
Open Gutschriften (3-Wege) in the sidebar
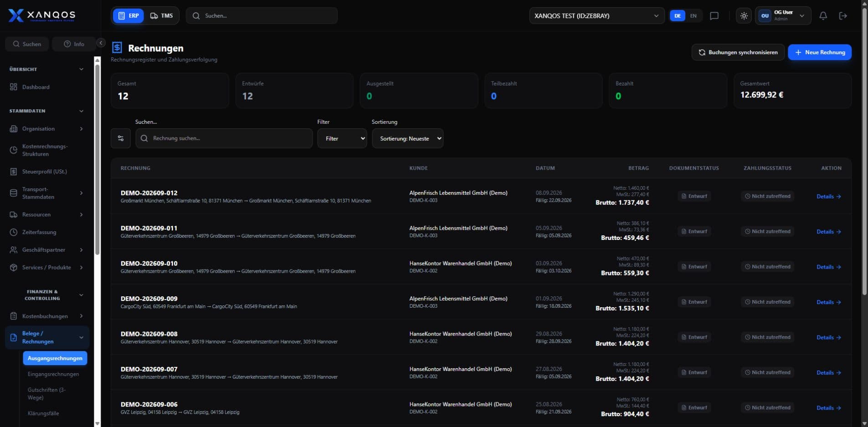click(x=47, y=394)
